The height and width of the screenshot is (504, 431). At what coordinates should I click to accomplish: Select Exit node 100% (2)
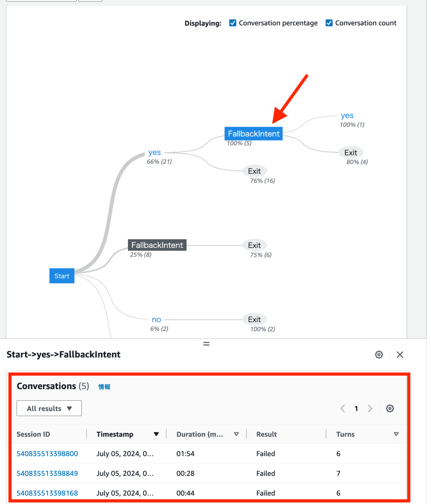pos(254,320)
